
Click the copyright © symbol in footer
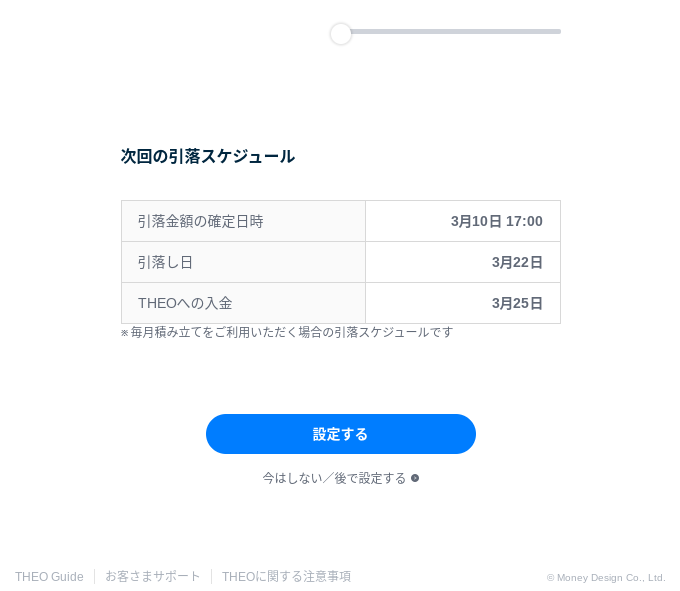pyautogui.click(x=550, y=578)
